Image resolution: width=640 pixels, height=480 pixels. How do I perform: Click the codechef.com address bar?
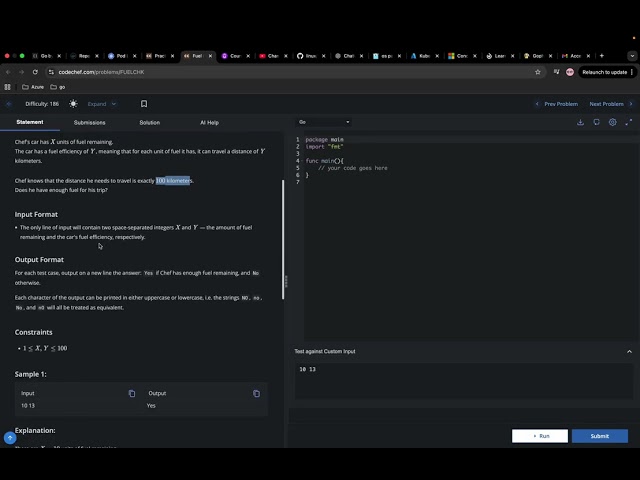click(292, 72)
